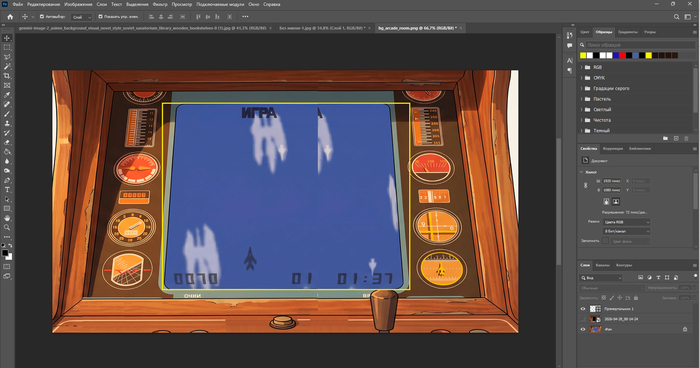Select the Blur tool
This screenshot has height=368, width=700.
coord(7,161)
